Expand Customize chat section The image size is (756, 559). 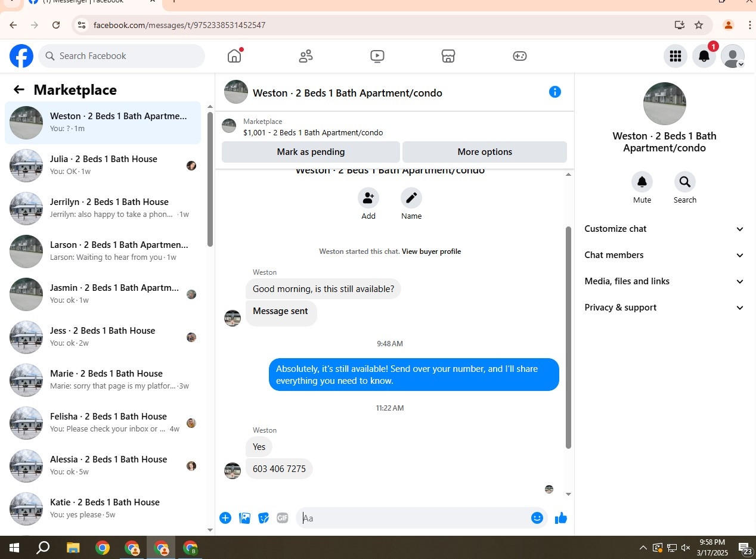[664, 229]
